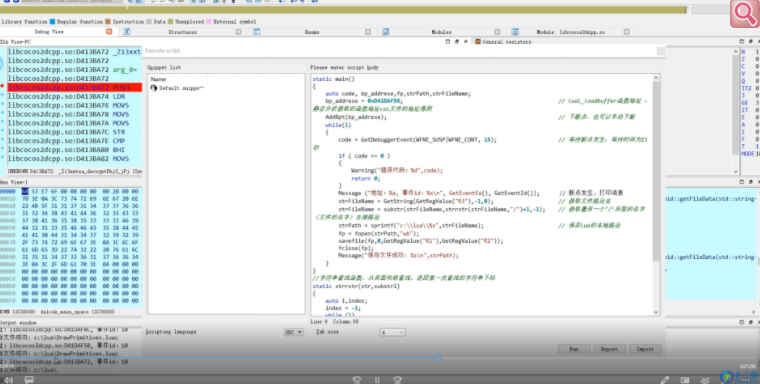Click 'static main()' line in script
Viewport: 760px width, 384px height.
click(333, 79)
